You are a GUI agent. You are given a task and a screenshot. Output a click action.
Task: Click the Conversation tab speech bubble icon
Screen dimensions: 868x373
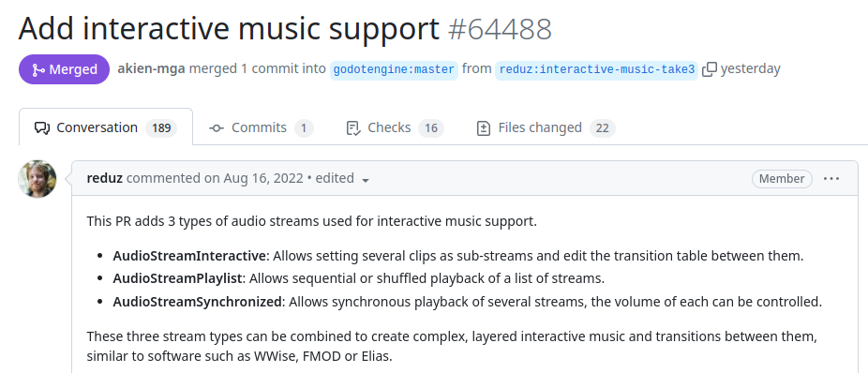tap(42, 128)
